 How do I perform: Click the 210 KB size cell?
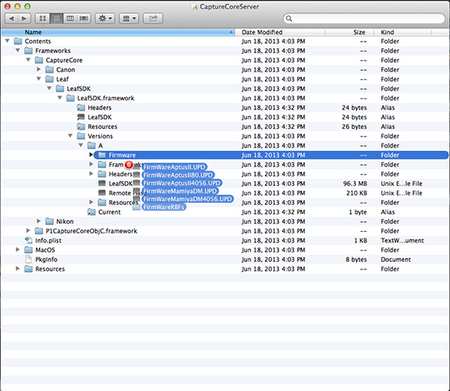pyautogui.click(x=357, y=193)
